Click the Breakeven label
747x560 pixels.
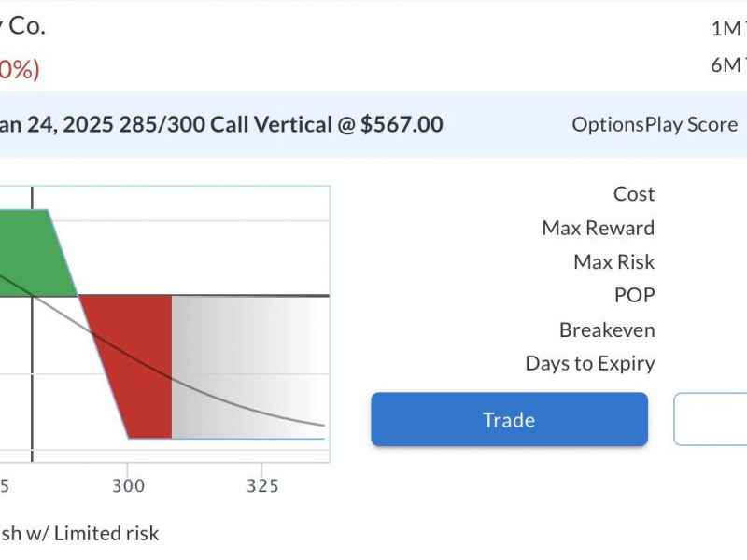[x=607, y=329]
